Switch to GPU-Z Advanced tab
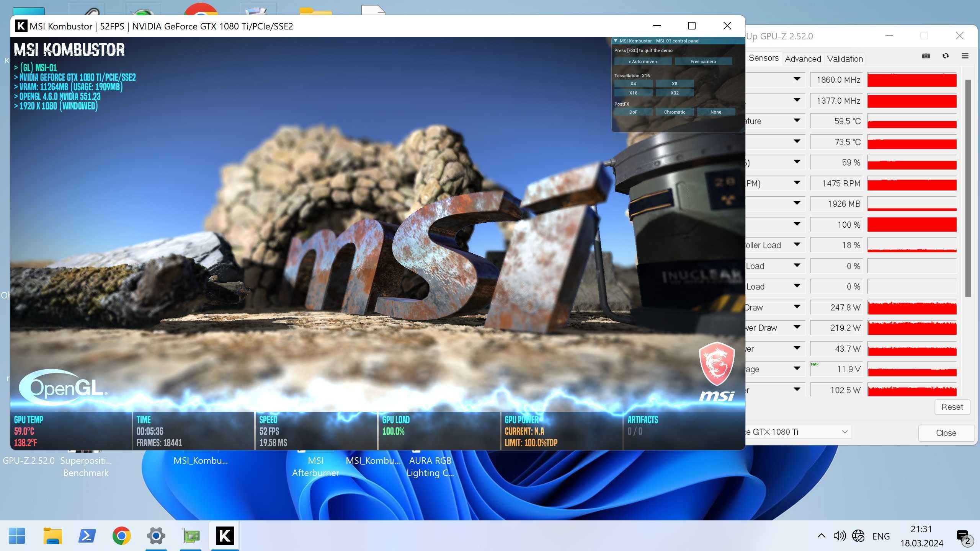 tap(803, 59)
